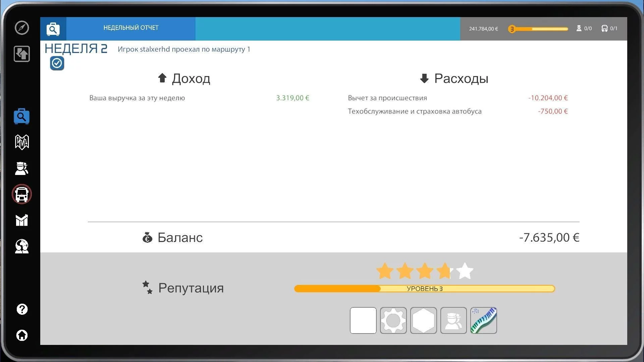Click the exit/upload arrow sidebar icon
This screenshot has width=644, height=362.
click(22, 54)
